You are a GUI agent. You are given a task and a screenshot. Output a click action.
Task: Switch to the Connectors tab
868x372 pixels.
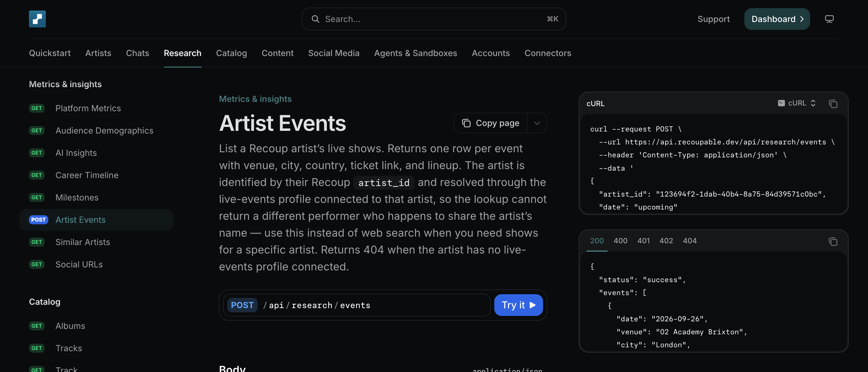point(548,53)
